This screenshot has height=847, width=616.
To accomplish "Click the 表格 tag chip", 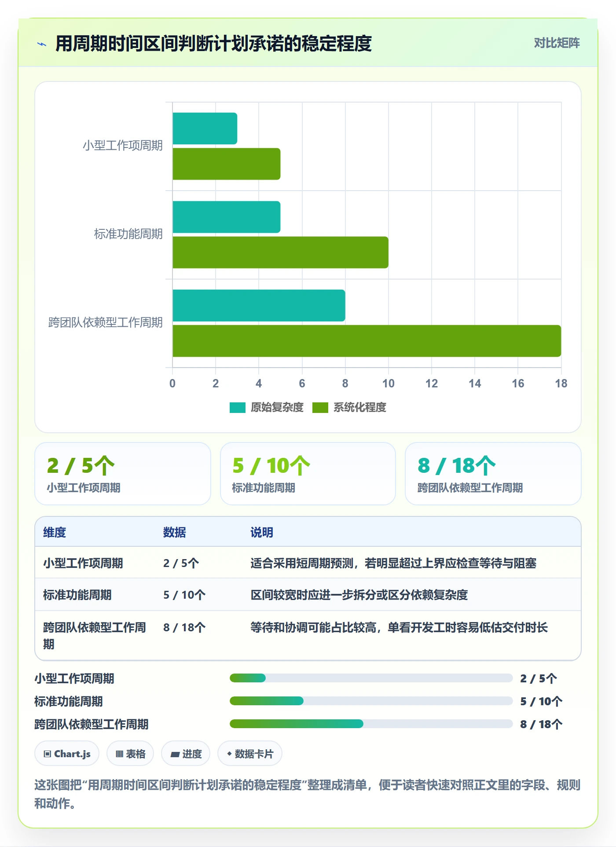I will pyautogui.click(x=130, y=754).
